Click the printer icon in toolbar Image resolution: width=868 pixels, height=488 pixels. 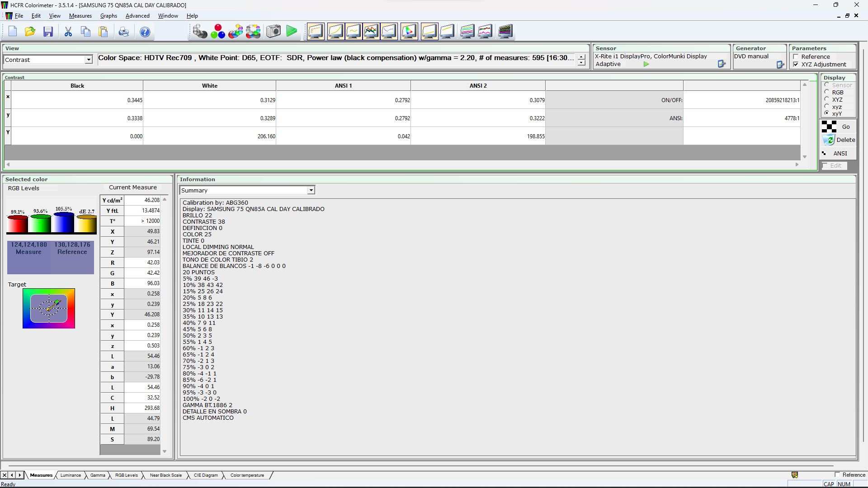pyautogui.click(x=123, y=32)
